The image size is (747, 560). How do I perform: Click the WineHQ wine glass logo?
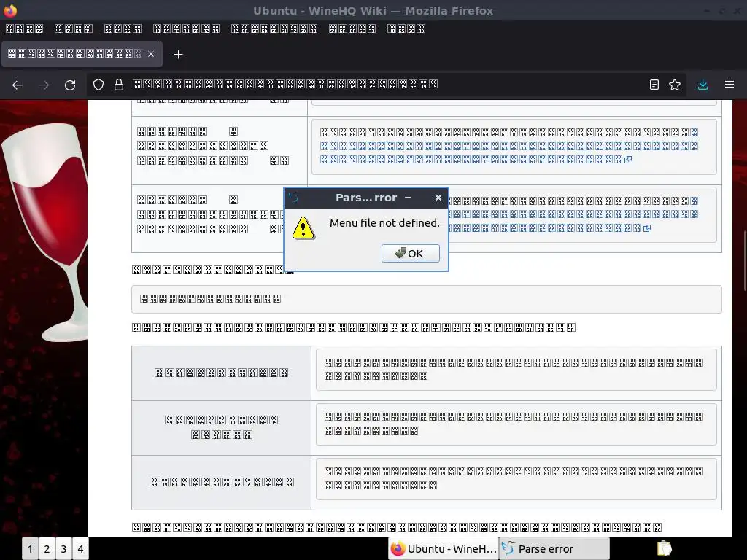(45, 232)
